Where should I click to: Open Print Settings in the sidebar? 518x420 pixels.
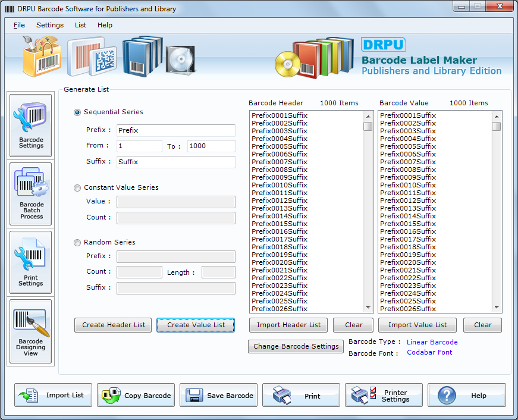[x=31, y=262]
